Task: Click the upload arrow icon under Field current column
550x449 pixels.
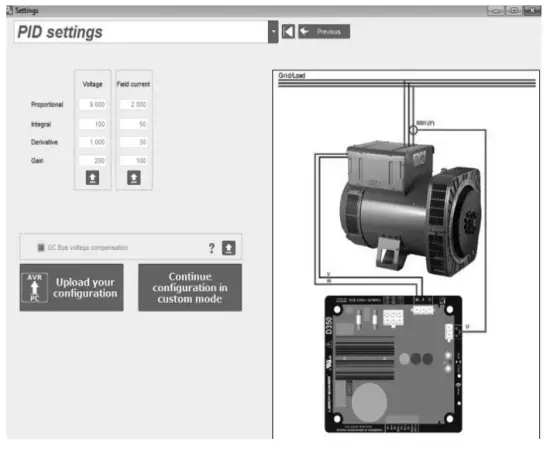Action: [134, 178]
